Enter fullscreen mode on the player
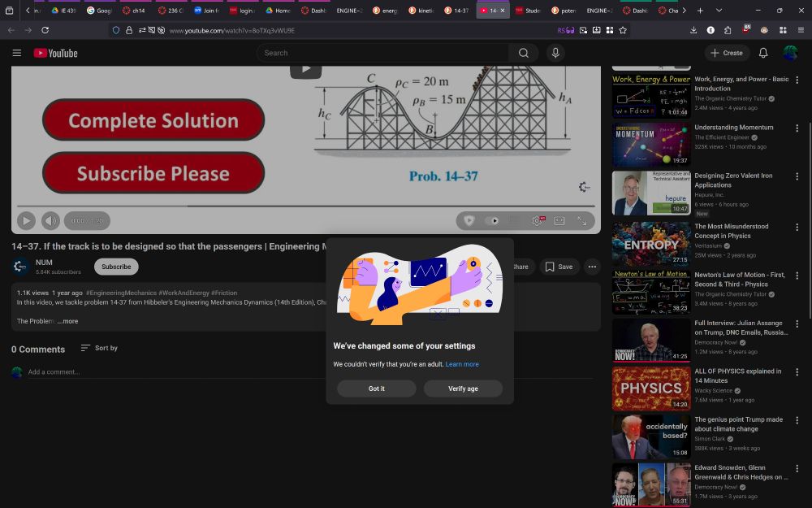Screen dimensions: 812x508 (582, 220)
